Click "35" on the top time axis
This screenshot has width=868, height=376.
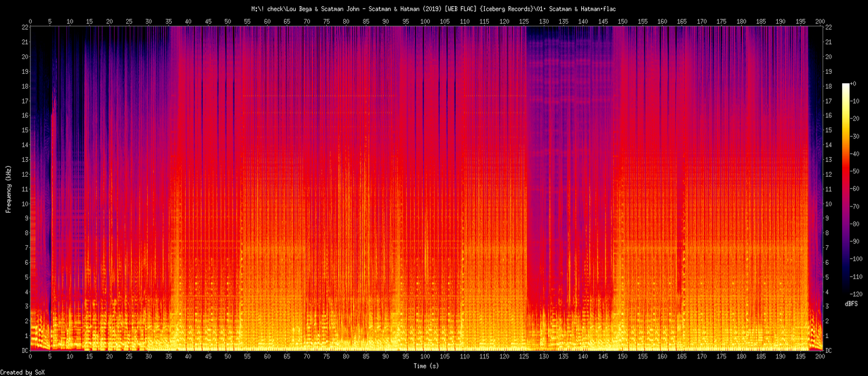pyautogui.click(x=168, y=22)
